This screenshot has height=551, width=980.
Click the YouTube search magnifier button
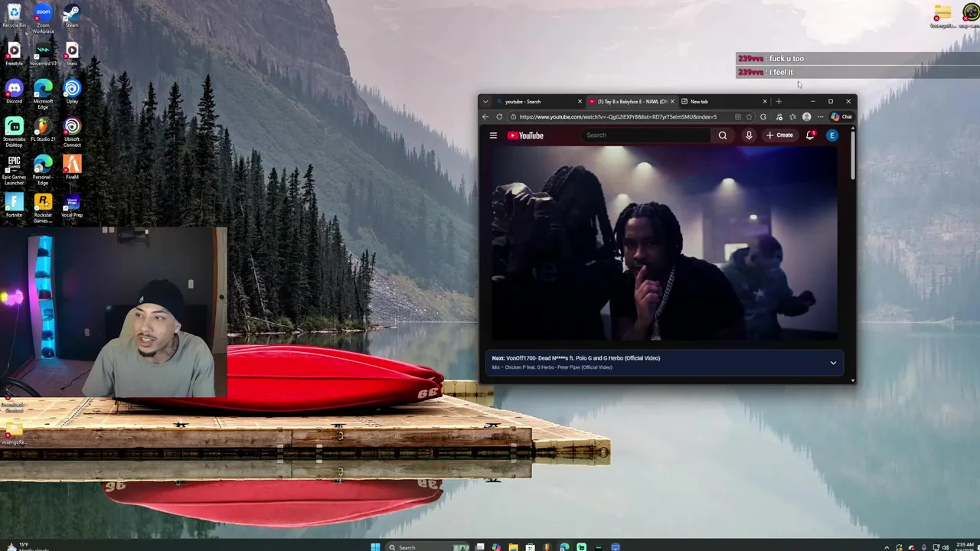point(722,135)
